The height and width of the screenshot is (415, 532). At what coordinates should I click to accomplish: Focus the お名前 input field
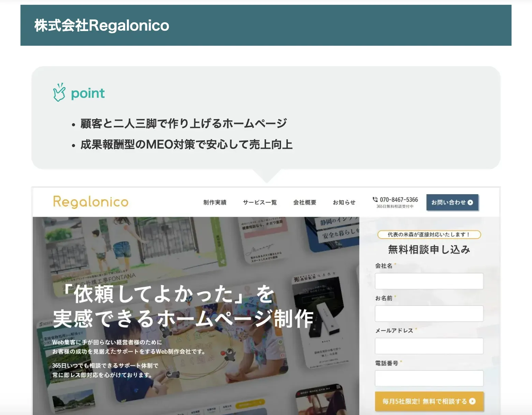coord(429,314)
